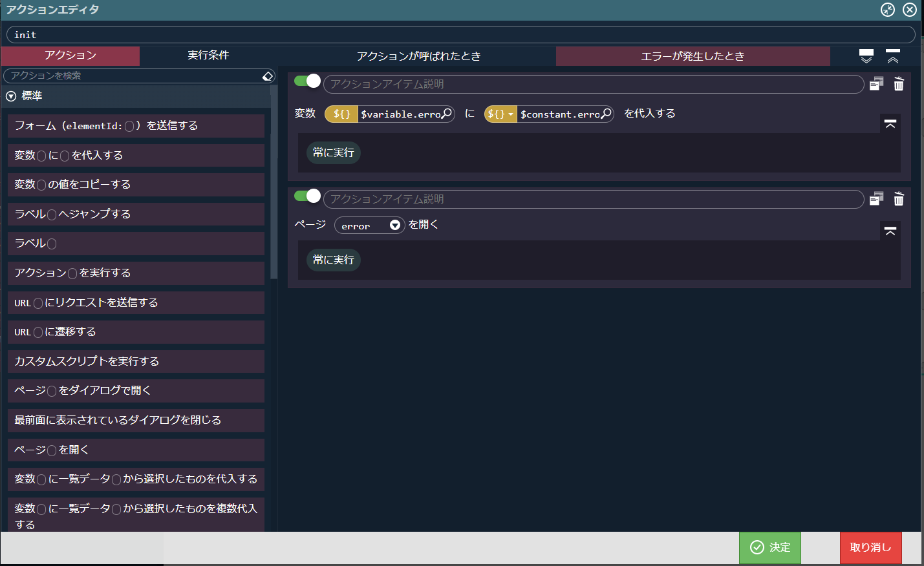Duplicate the first variable assignment action item
This screenshot has height=566, width=924.
tap(876, 84)
